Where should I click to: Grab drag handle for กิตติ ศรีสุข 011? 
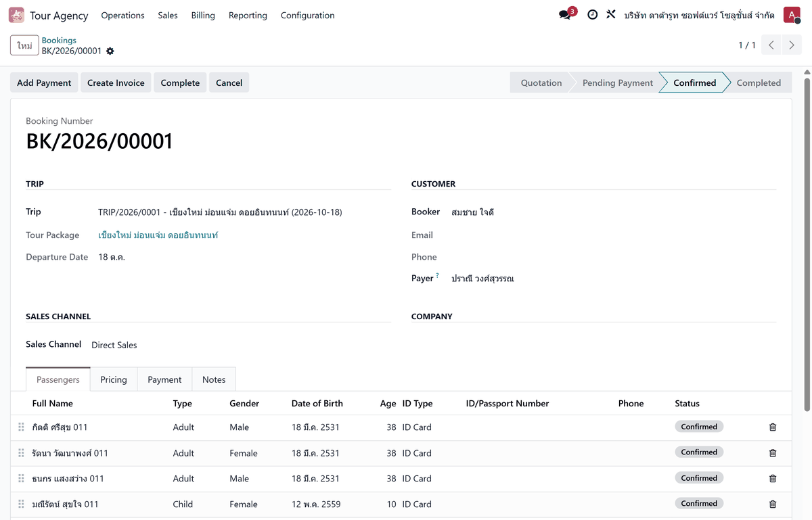click(x=21, y=427)
